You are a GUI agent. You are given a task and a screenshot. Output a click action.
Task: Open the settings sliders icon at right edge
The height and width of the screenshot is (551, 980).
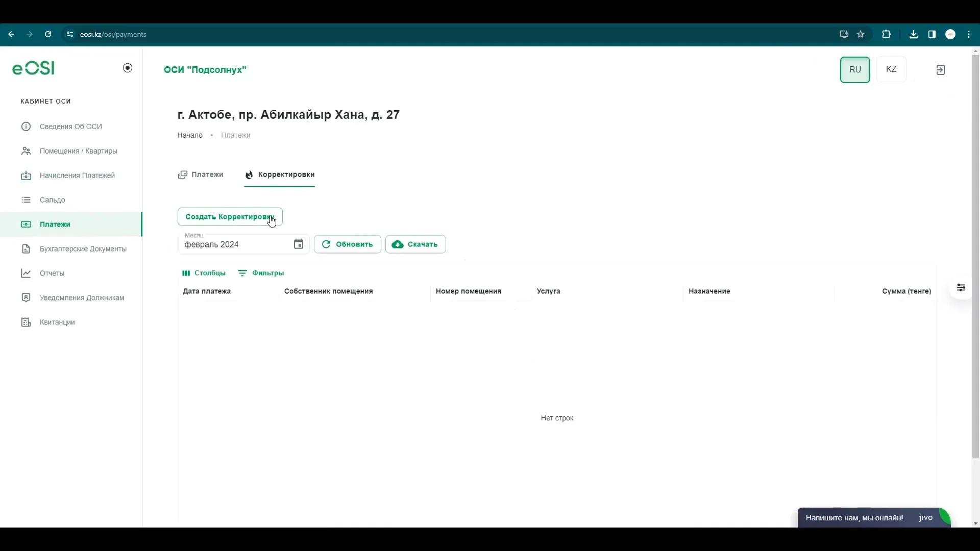(x=961, y=288)
